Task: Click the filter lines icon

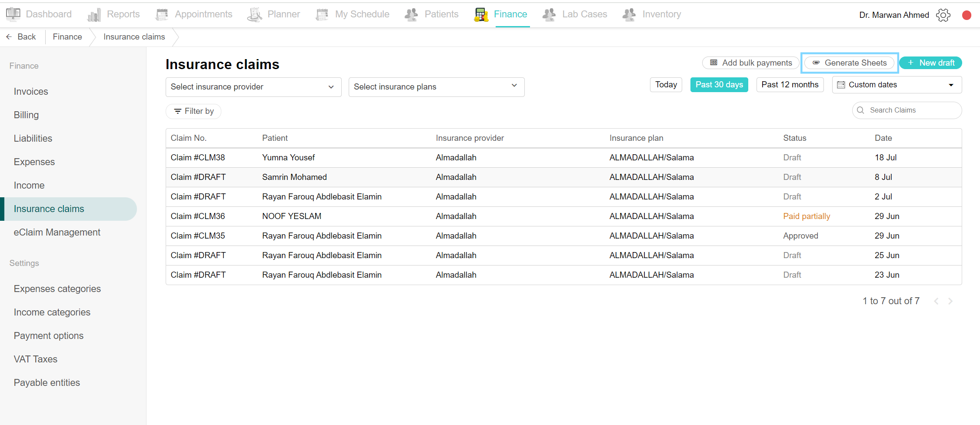Action: click(x=177, y=111)
